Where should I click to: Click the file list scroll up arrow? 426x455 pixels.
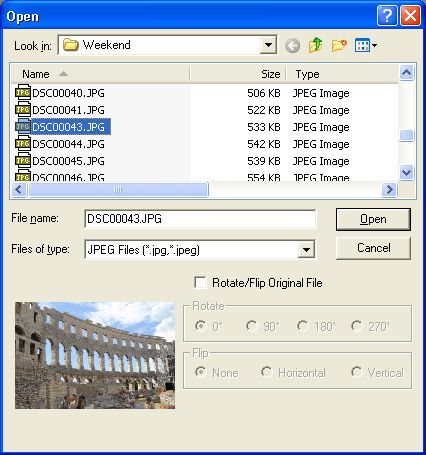coord(407,73)
